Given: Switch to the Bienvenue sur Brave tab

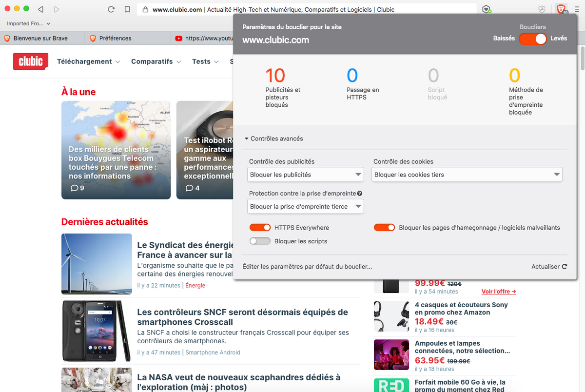Looking at the screenshot, I should click(x=42, y=38).
